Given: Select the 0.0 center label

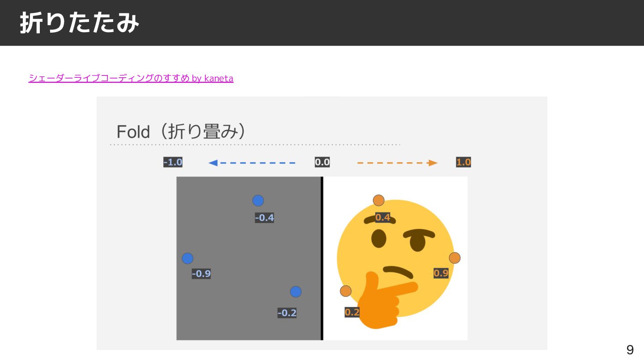Looking at the screenshot, I should 322,162.
